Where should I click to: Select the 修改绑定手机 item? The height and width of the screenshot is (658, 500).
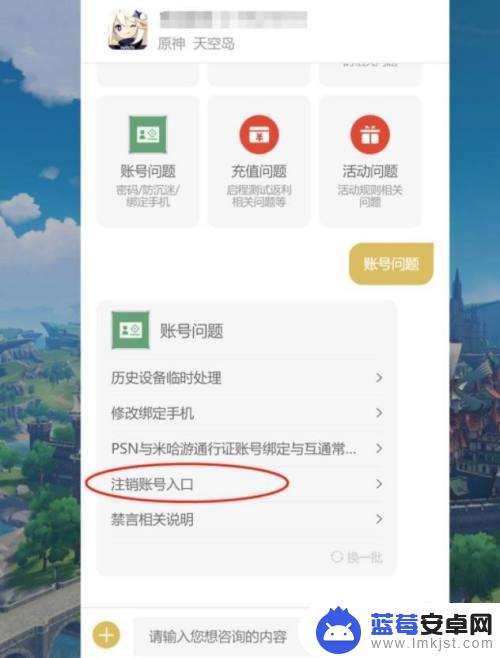coord(247,413)
